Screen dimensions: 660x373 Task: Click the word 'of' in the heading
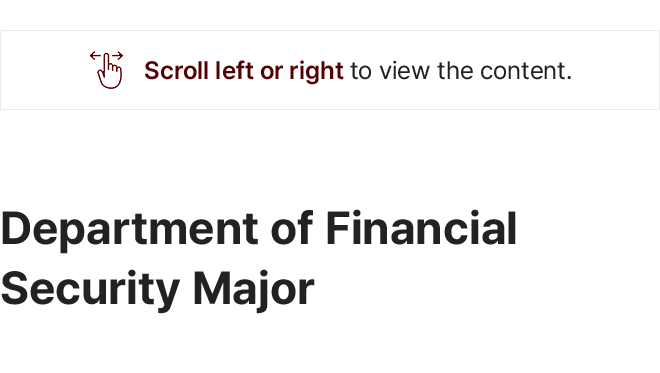(x=292, y=228)
